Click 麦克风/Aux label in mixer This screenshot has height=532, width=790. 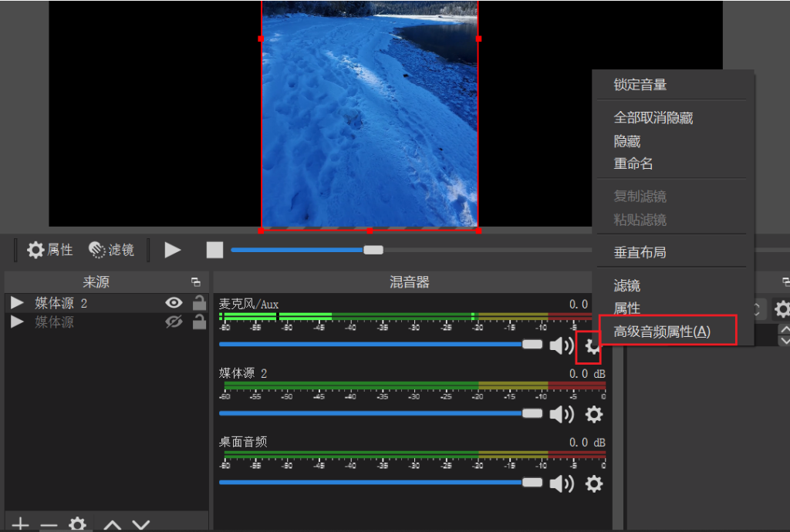(248, 304)
